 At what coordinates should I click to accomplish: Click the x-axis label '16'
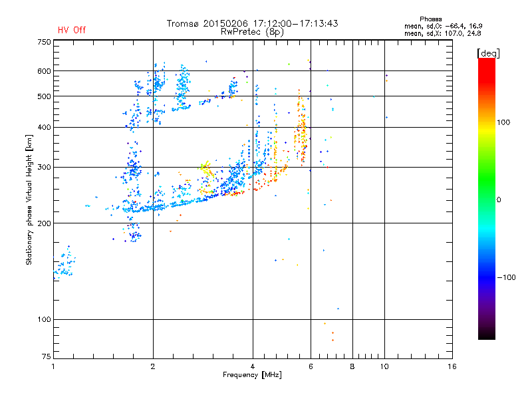tap(452, 366)
